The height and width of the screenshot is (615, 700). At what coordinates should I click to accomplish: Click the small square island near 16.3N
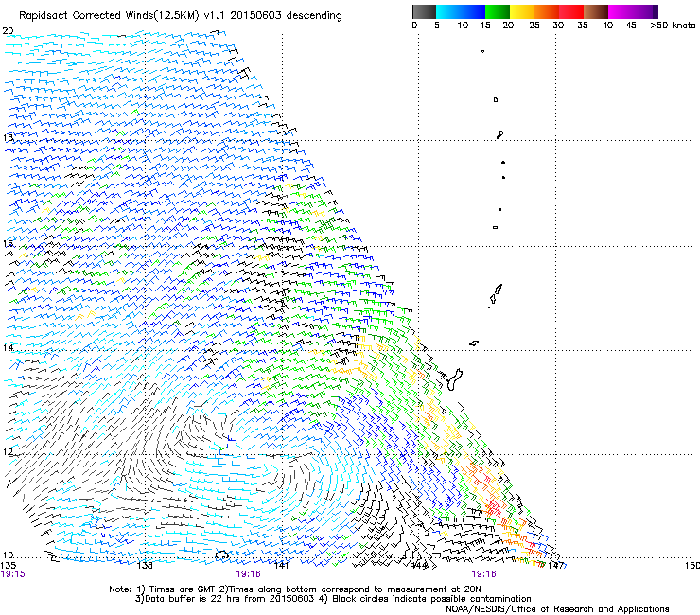pos(495,227)
